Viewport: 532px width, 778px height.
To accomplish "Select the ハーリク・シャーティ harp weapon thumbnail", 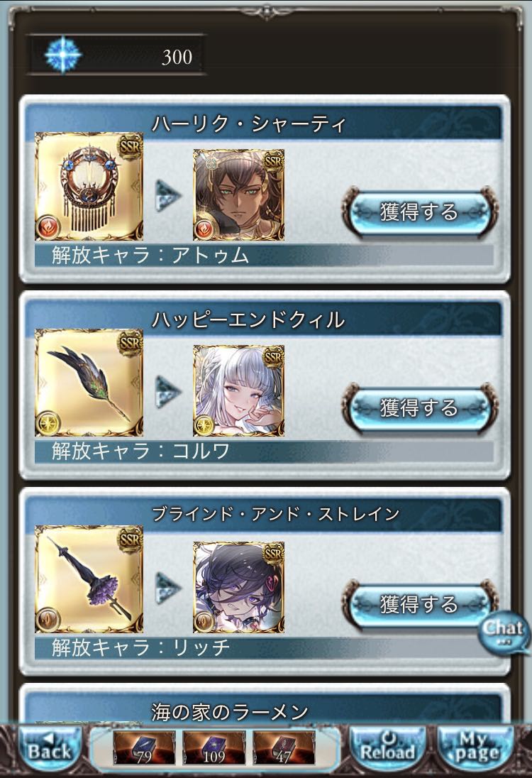I will coord(89,187).
